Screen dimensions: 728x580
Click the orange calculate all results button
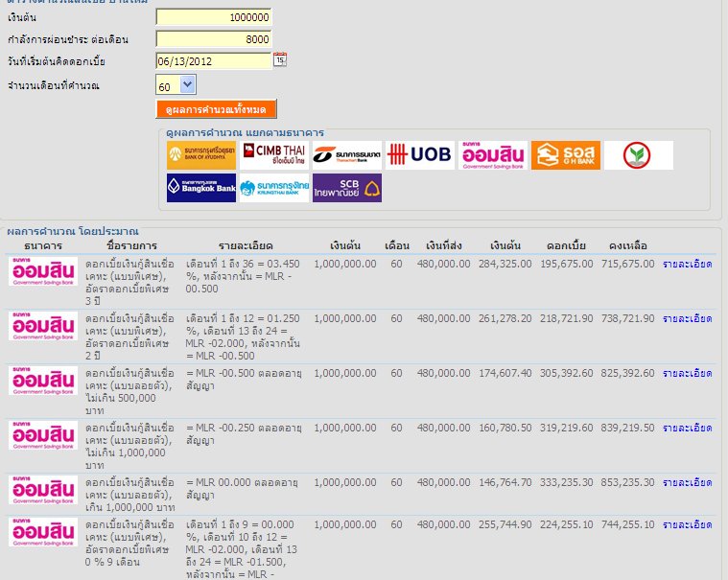point(216,109)
